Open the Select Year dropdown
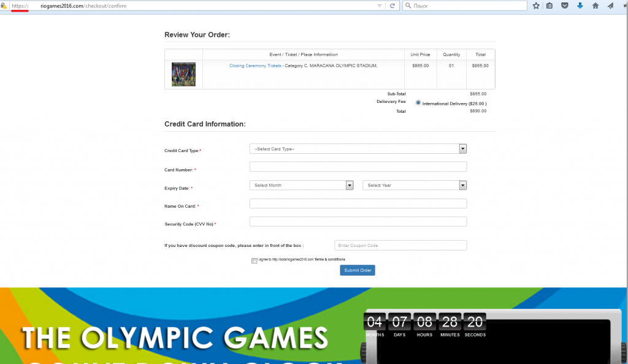This screenshot has height=364, width=628. pyautogui.click(x=415, y=185)
